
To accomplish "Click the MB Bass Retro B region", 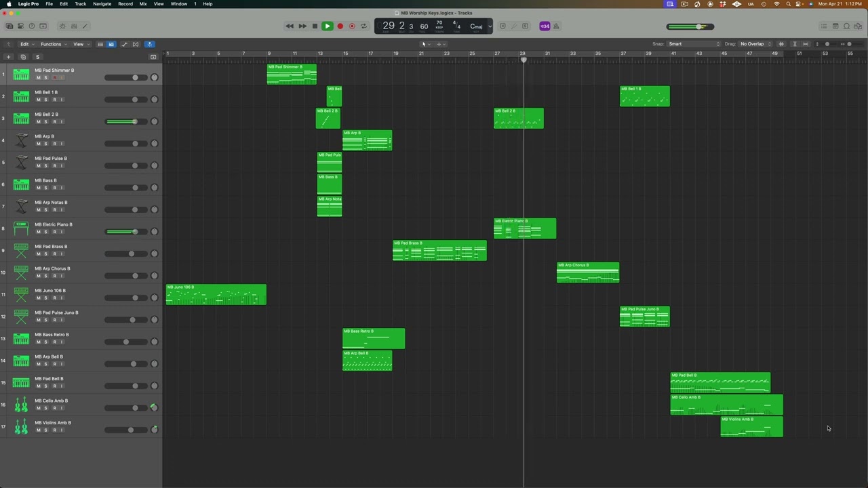I will 374,339.
